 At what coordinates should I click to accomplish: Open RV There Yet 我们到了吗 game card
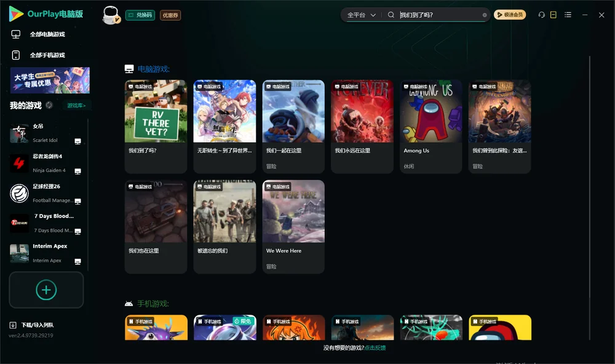(x=156, y=126)
